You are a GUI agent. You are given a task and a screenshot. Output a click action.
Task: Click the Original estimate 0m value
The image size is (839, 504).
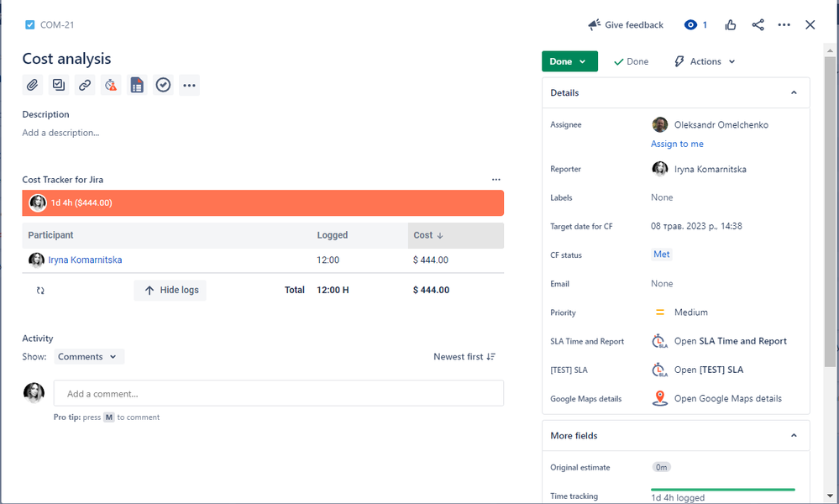661,467
